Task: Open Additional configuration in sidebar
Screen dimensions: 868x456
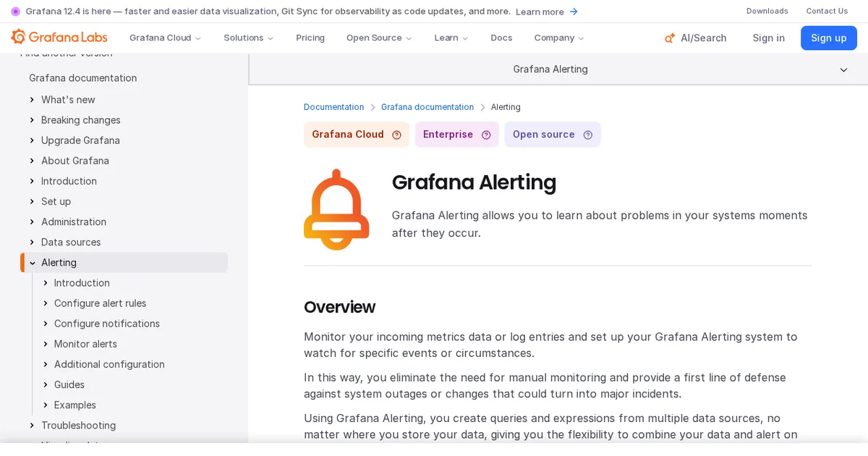Action: [x=109, y=364]
